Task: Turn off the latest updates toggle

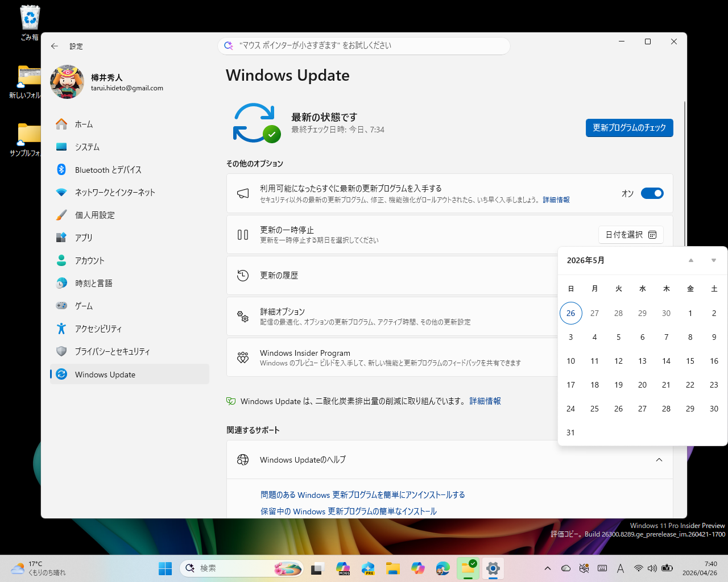Action: 652,193
